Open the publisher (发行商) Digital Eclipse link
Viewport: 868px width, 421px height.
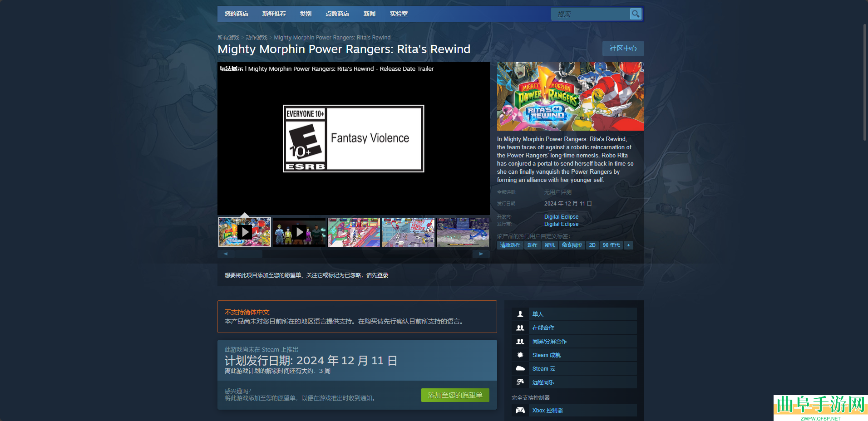562,224
